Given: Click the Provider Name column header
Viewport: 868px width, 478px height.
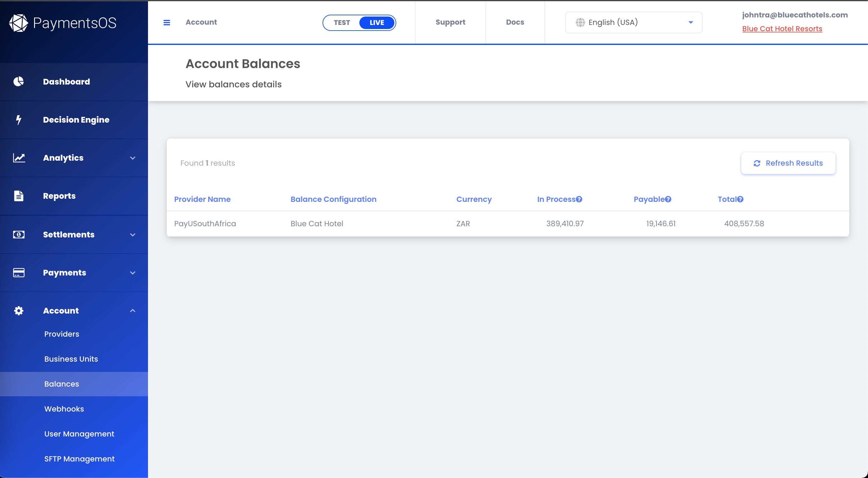Looking at the screenshot, I should point(202,199).
